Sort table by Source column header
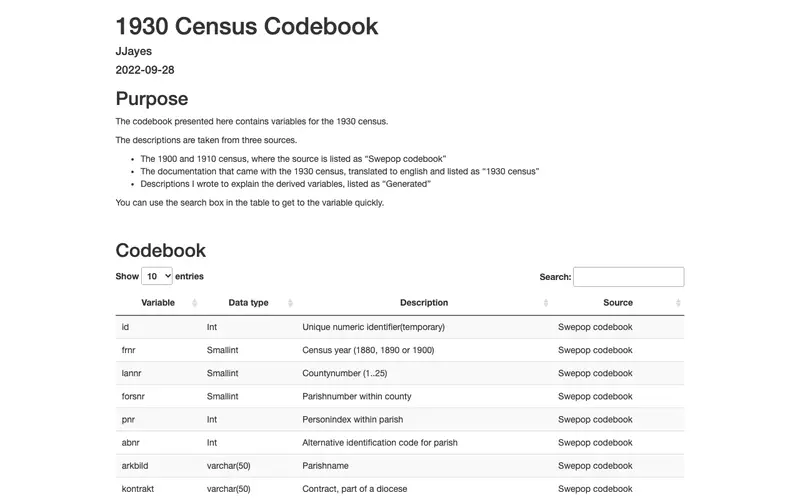The height and width of the screenshot is (500, 800). (618, 303)
